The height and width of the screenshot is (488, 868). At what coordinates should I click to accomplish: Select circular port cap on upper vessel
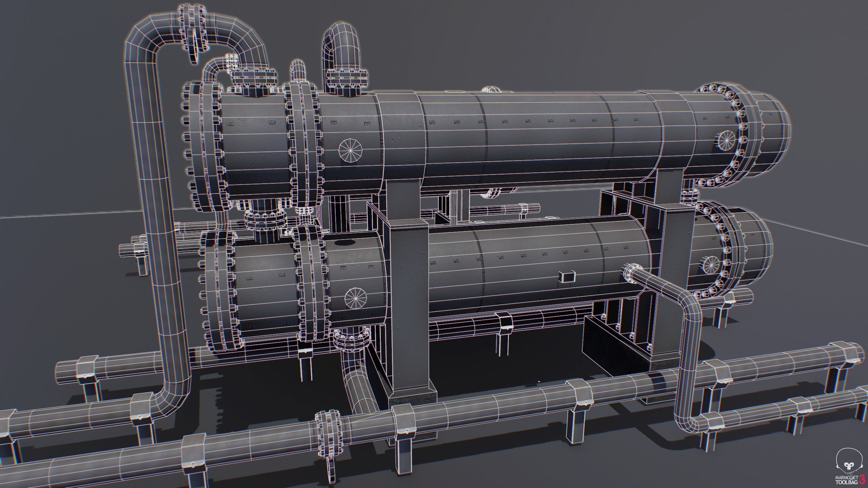351,150
